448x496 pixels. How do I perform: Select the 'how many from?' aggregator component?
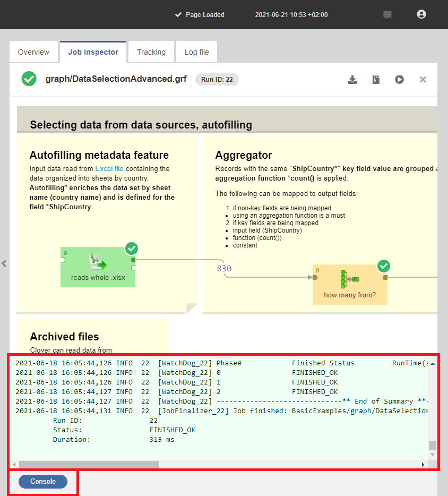pyautogui.click(x=349, y=284)
